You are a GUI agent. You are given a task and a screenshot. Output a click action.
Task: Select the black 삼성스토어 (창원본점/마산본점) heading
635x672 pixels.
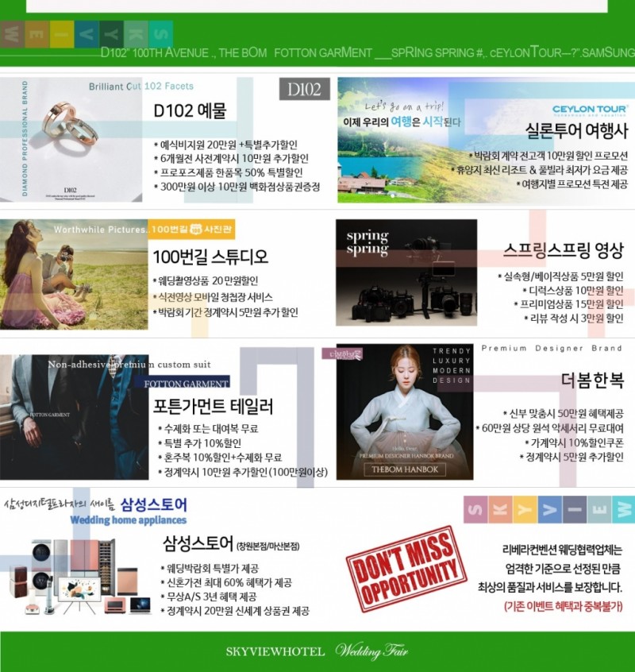231,544
